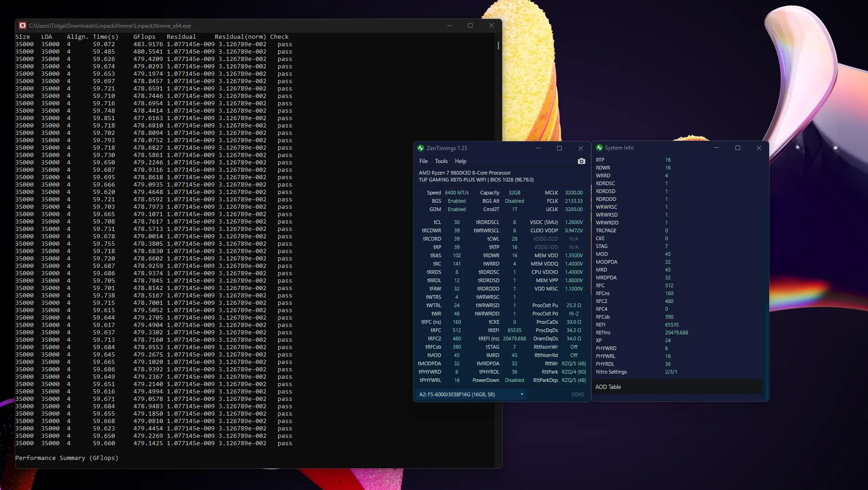This screenshot has height=490, width=868.
Task: Close the LinpackXtreme console window
Action: (x=492, y=26)
